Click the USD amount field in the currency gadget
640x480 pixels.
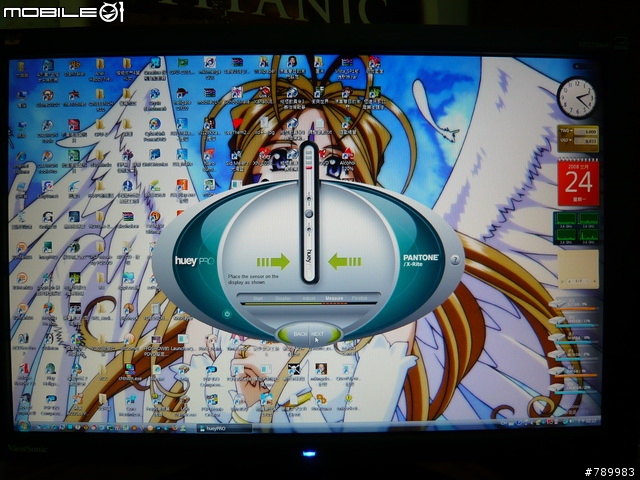(x=586, y=141)
